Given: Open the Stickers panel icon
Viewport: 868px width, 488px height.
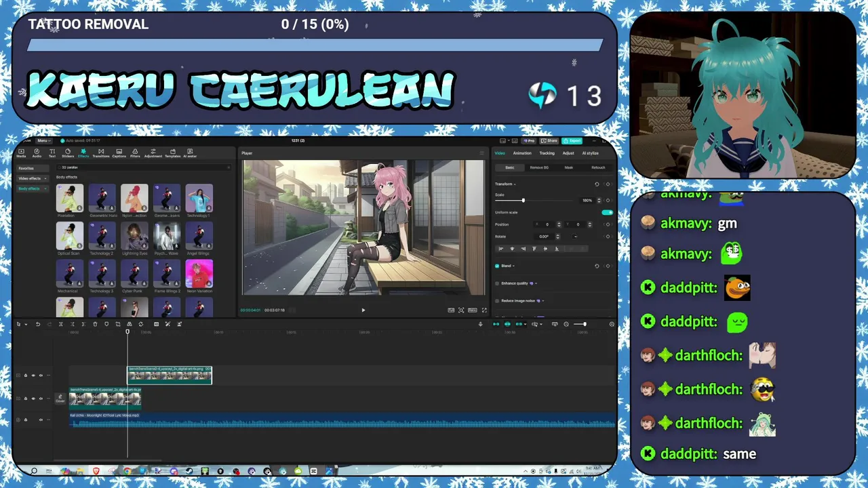Looking at the screenshot, I should point(68,153).
